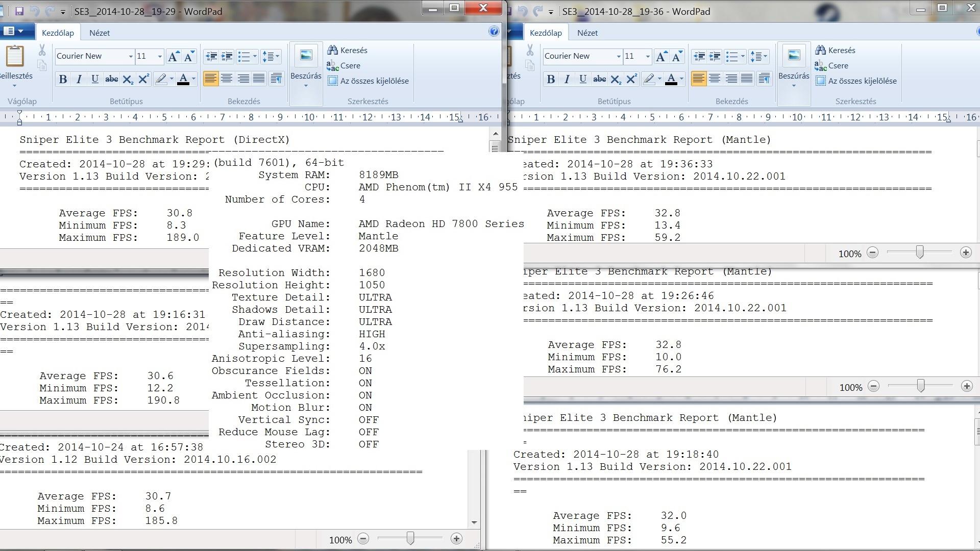The height and width of the screenshot is (551, 980).
Task: Click Cut scissors icon in left window
Action: click(42, 50)
